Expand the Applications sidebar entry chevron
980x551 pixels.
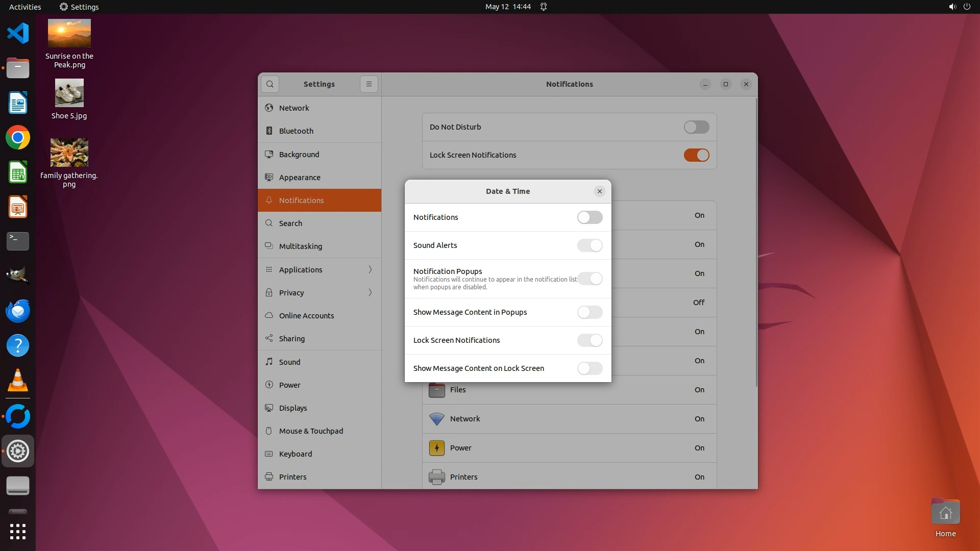pyautogui.click(x=370, y=269)
